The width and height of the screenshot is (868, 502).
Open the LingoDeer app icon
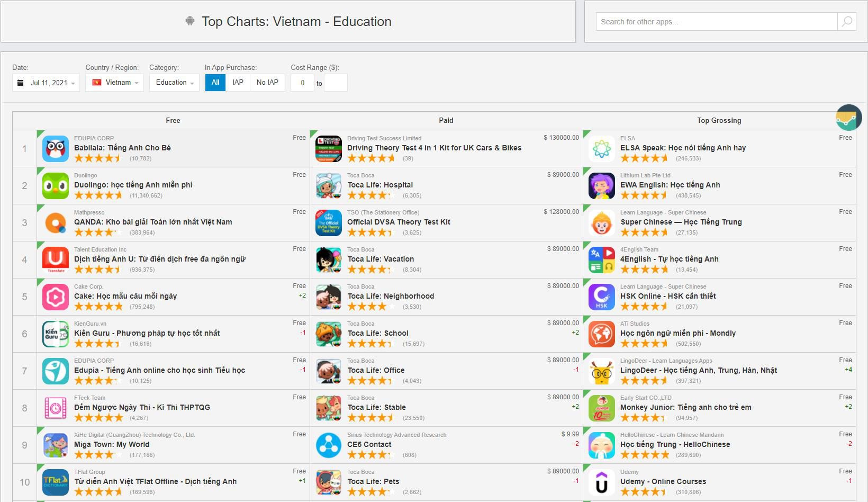pos(602,371)
